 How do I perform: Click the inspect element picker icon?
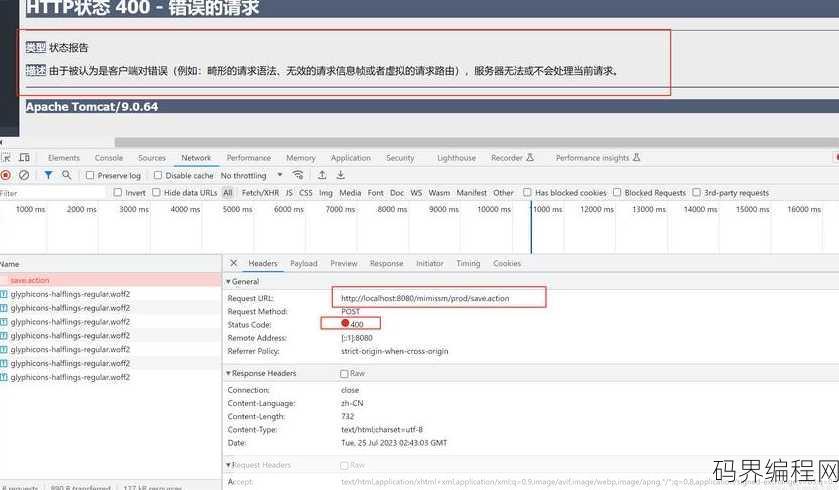point(6,158)
